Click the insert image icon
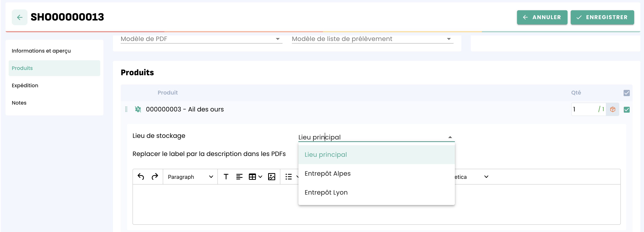This screenshot has width=644, height=232. coord(271,177)
